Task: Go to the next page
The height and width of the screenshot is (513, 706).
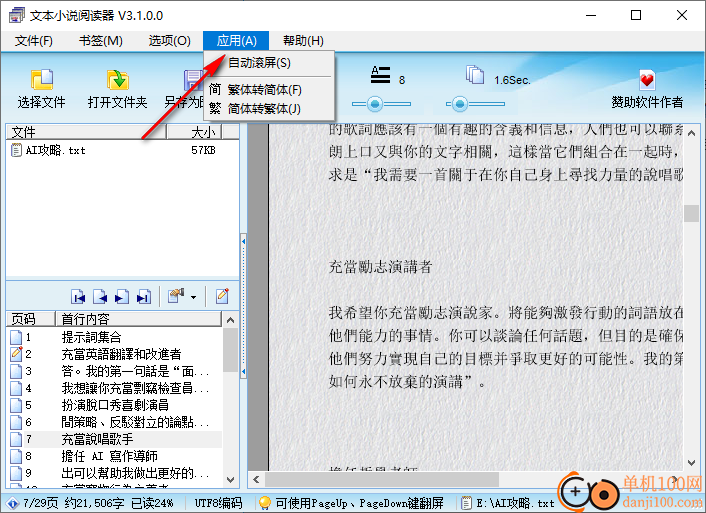Action: pyautogui.click(x=122, y=297)
